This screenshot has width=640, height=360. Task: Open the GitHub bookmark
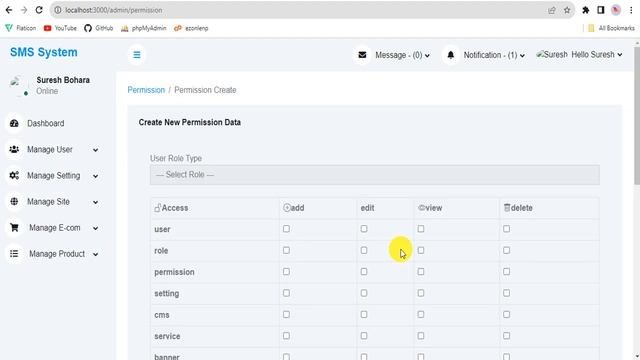tap(99, 28)
